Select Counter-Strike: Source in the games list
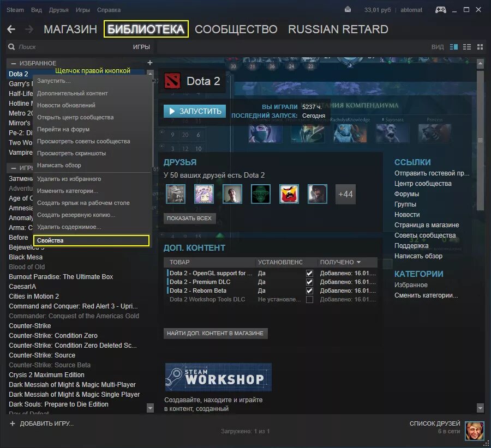Image resolution: width=491 pixels, height=448 pixels. pos(42,355)
